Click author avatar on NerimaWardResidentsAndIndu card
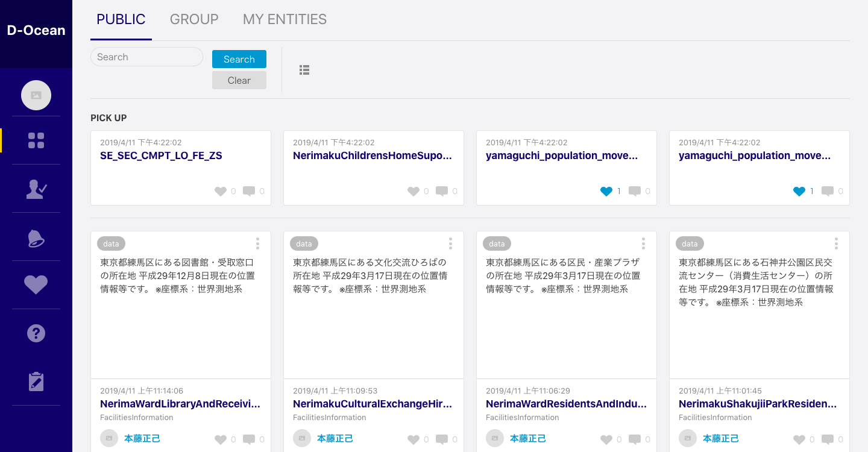This screenshot has height=452, width=868. 495,438
